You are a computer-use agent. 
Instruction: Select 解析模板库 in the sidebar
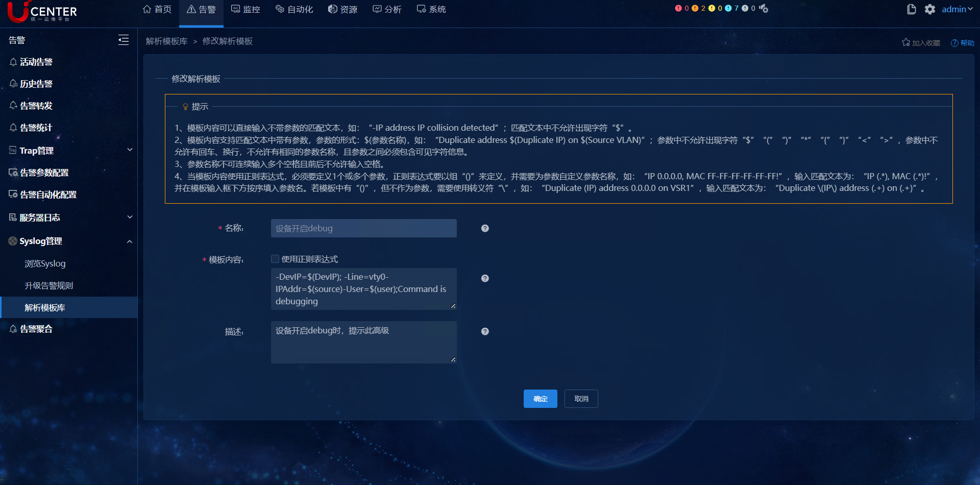point(69,307)
